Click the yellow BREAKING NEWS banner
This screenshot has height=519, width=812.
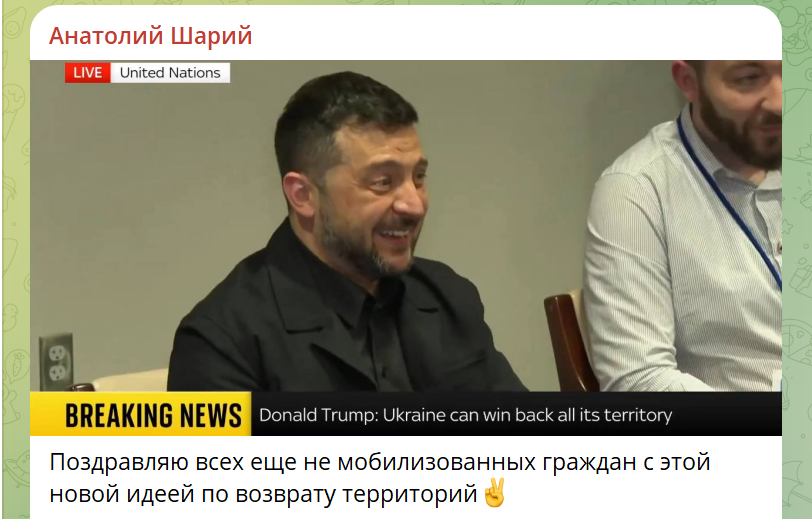[x=140, y=414]
